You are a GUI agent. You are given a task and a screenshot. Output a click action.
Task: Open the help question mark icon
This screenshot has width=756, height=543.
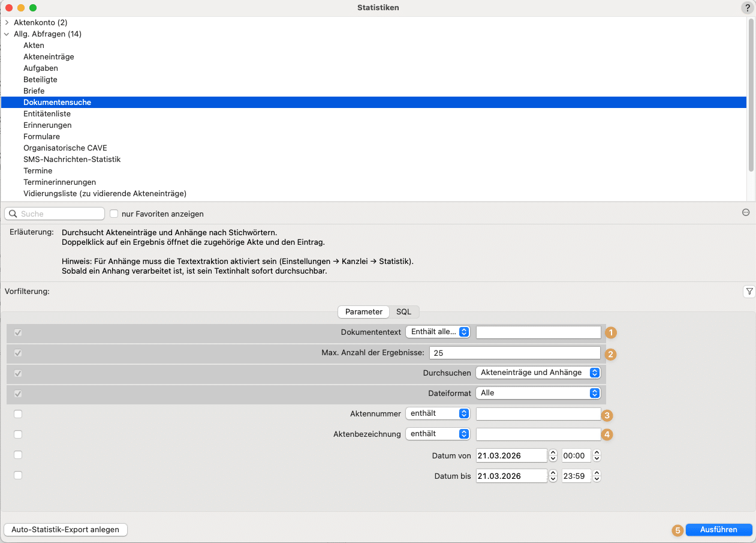coord(748,8)
